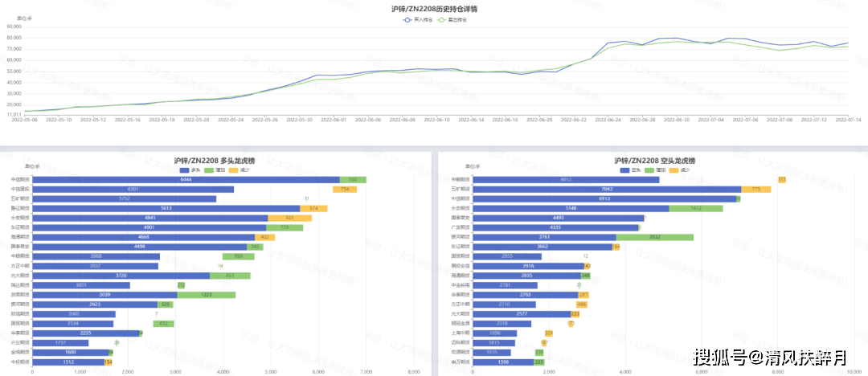The width and height of the screenshot is (868, 376).
Task: Click yellow 754 segment in 多头龙虎榜
Action: click(345, 190)
